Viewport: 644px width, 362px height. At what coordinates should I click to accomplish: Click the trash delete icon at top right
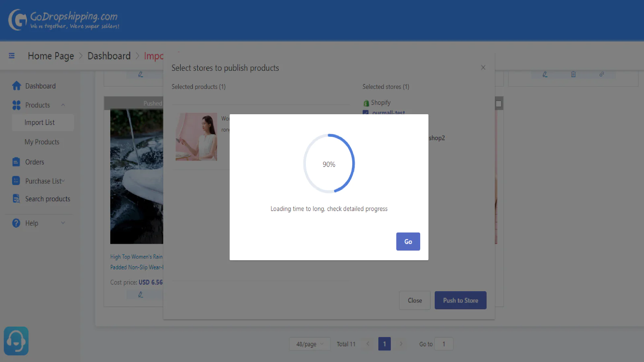coord(573,74)
